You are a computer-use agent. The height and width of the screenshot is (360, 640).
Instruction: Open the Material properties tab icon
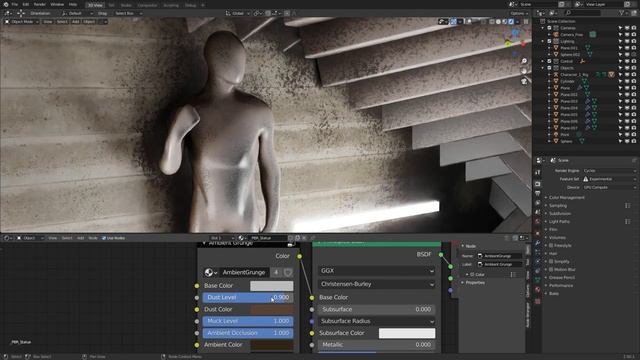[538, 290]
